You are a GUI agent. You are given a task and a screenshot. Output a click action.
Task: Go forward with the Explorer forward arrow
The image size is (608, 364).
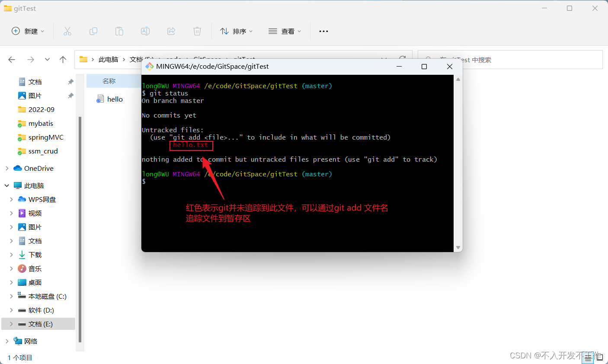click(31, 60)
